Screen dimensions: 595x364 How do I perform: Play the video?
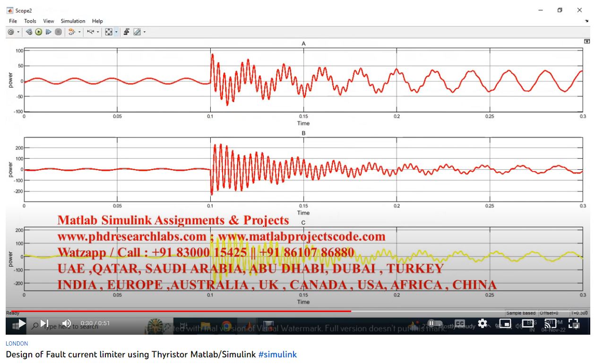[21, 323]
